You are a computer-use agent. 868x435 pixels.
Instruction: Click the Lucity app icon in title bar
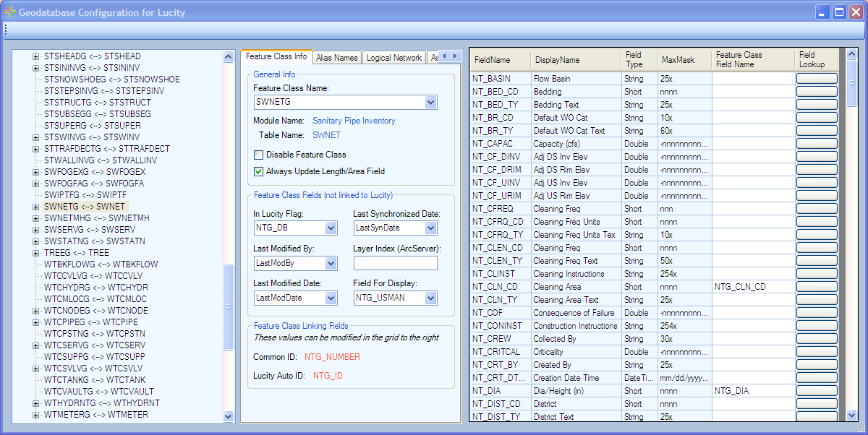pyautogui.click(x=10, y=12)
